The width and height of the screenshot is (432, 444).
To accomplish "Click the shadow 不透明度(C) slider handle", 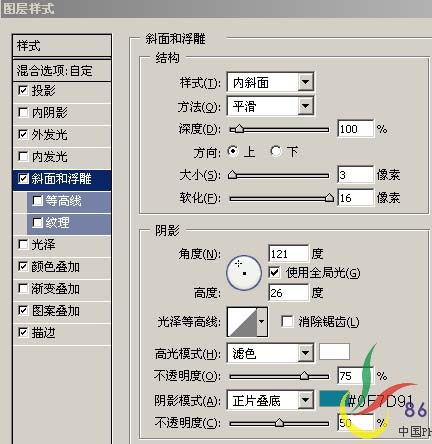I will (280, 423).
